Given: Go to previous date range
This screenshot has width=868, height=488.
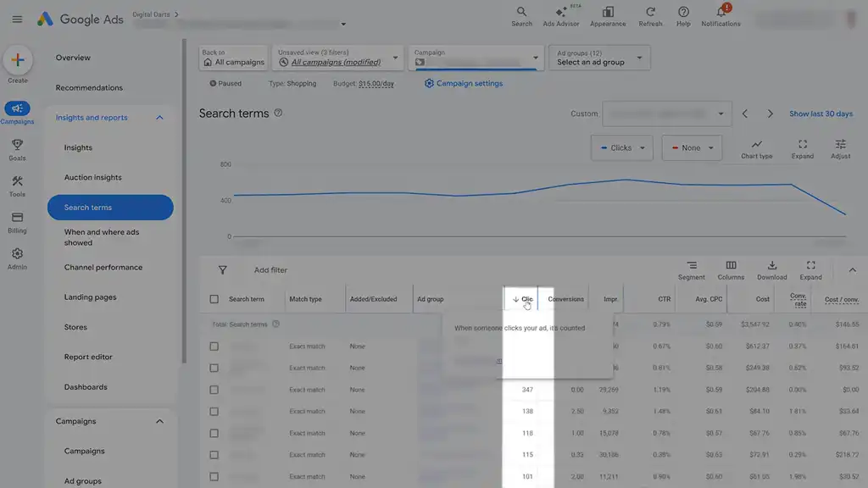Looking at the screenshot, I should point(745,114).
